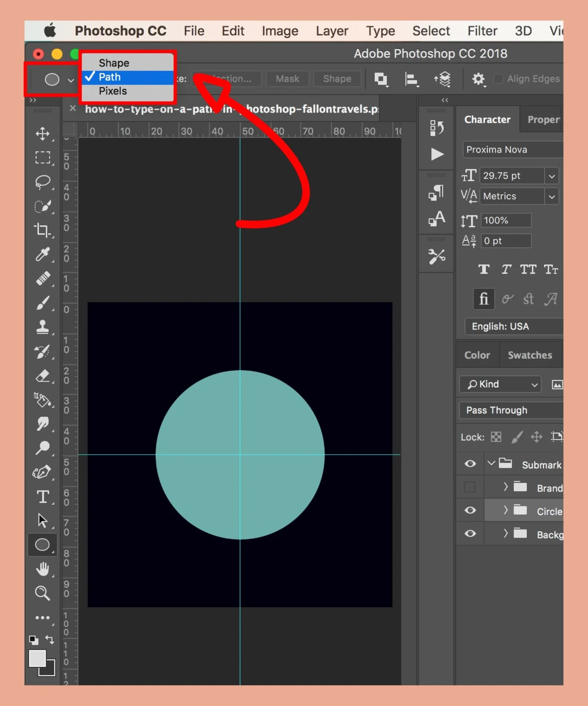Screen dimensions: 588x706
Task: Hide the Background group layer
Action: 470,534
